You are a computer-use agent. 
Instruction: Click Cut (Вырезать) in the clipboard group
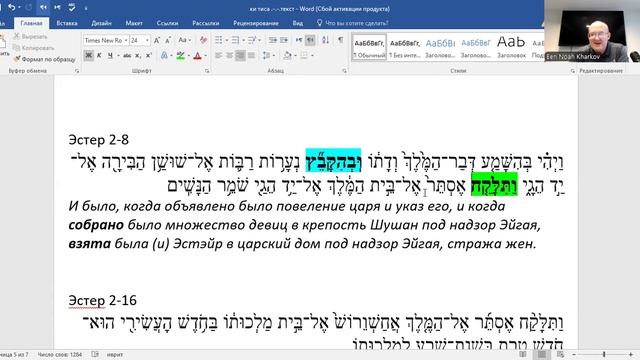tap(31, 36)
